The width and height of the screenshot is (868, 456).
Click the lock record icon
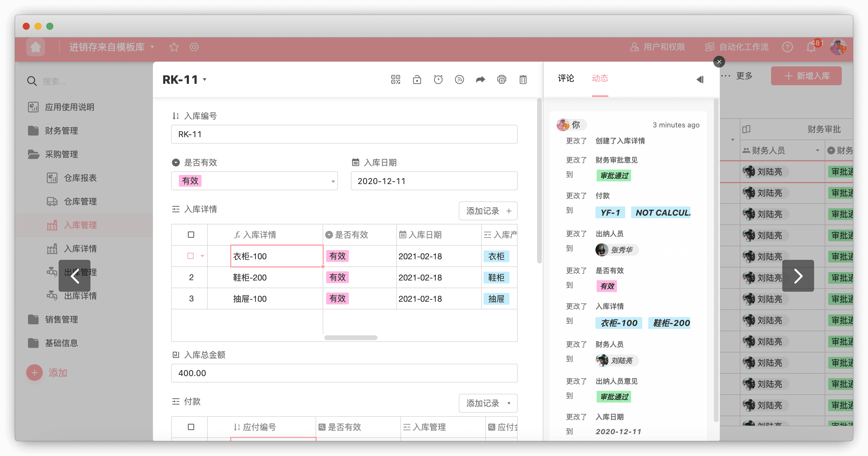tap(417, 80)
